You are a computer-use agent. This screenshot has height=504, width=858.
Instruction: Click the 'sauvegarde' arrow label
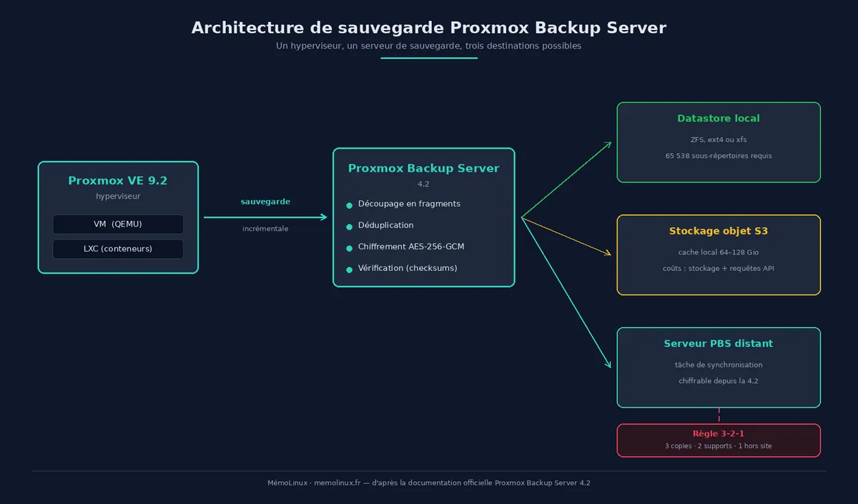click(265, 202)
